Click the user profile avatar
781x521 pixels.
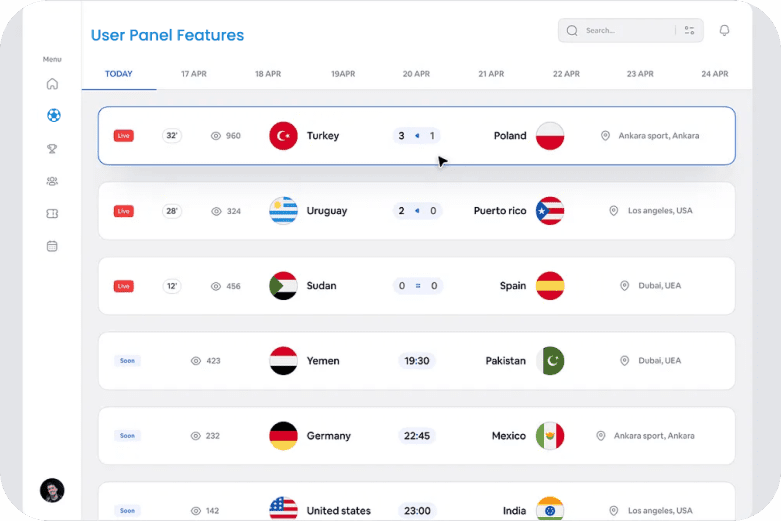tap(52, 491)
